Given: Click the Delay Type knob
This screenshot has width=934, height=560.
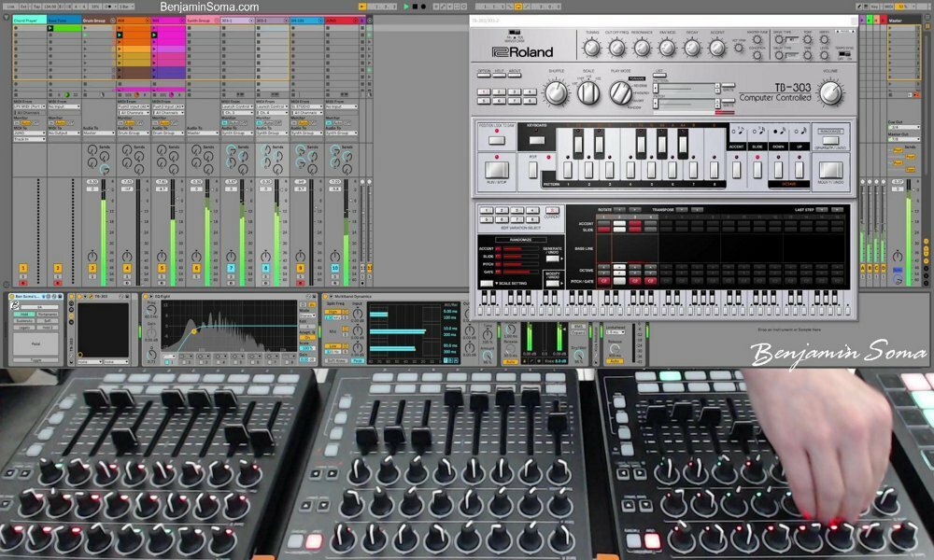Looking at the screenshot, I should (x=778, y=55).
